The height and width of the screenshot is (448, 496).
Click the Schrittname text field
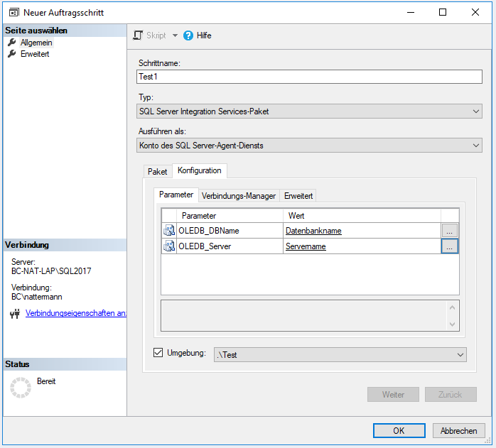(x=308, y=77)
